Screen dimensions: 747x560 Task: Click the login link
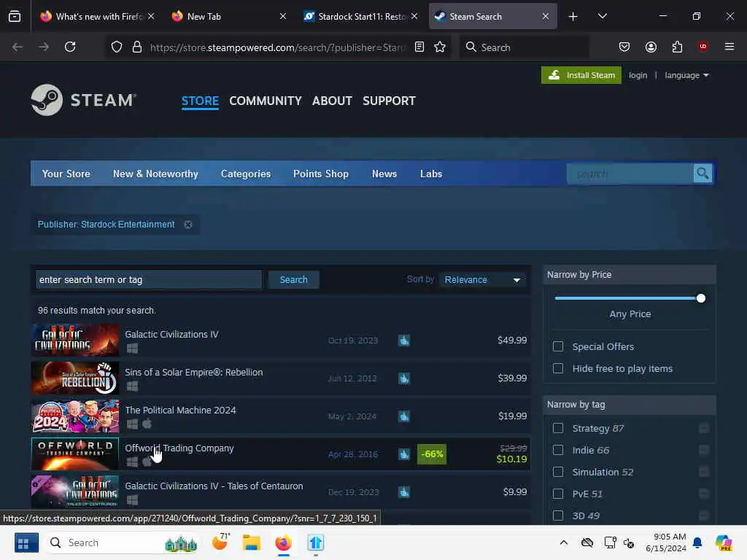coord(638,75)
